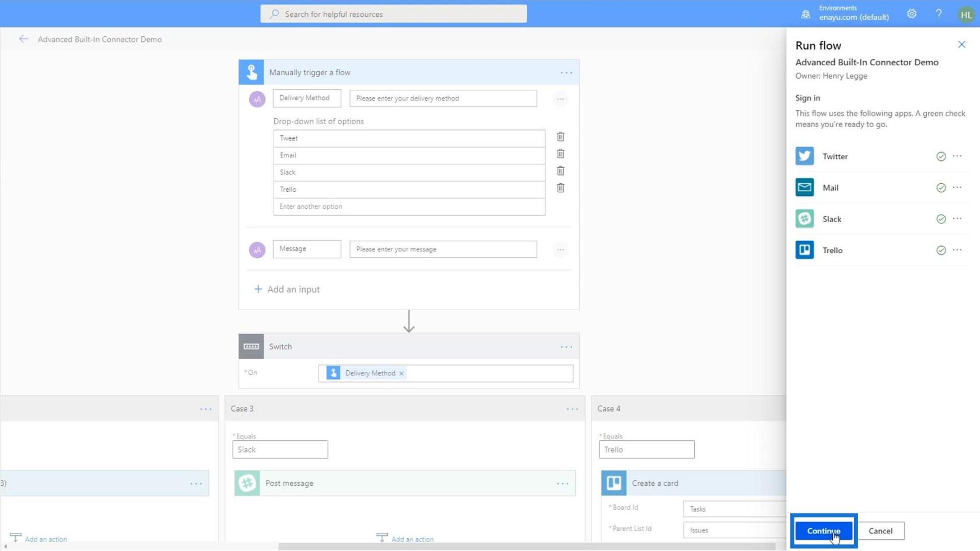Screen dimensions: 980x551
Task: Open the leftmost case header ellipsis menu
Action: tap(206, 409)
